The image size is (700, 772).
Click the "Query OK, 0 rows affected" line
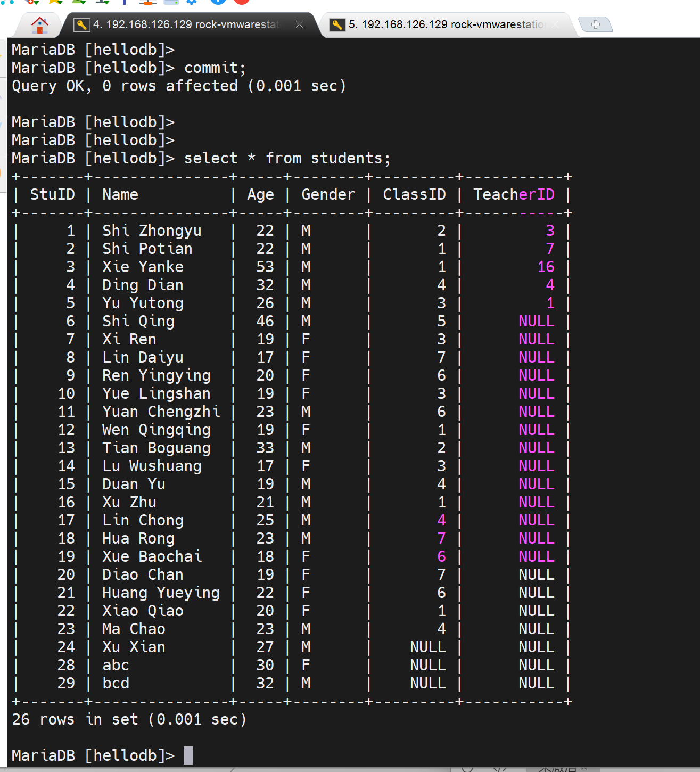[x=179, y=86]
